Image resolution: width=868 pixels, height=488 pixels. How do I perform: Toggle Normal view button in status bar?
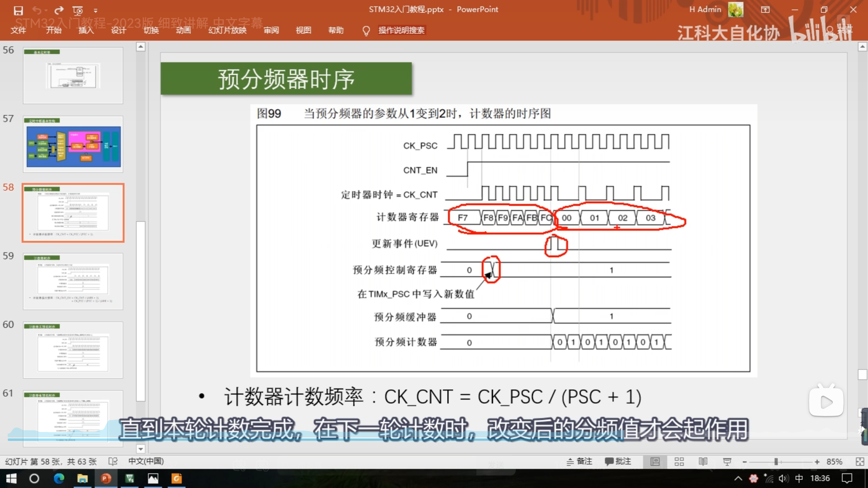coord(655,462)
